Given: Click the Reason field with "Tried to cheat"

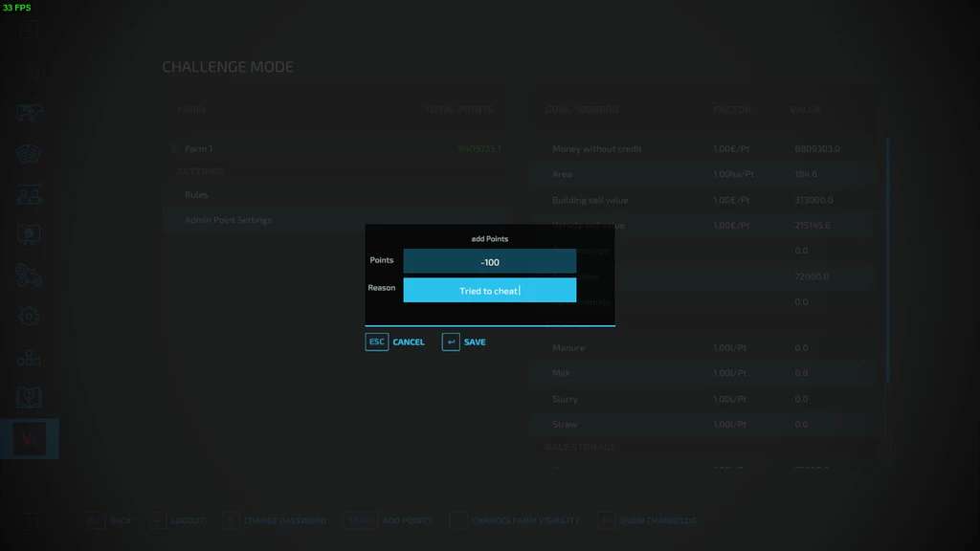Looking at the screenshot, I should tap(489, 290).
